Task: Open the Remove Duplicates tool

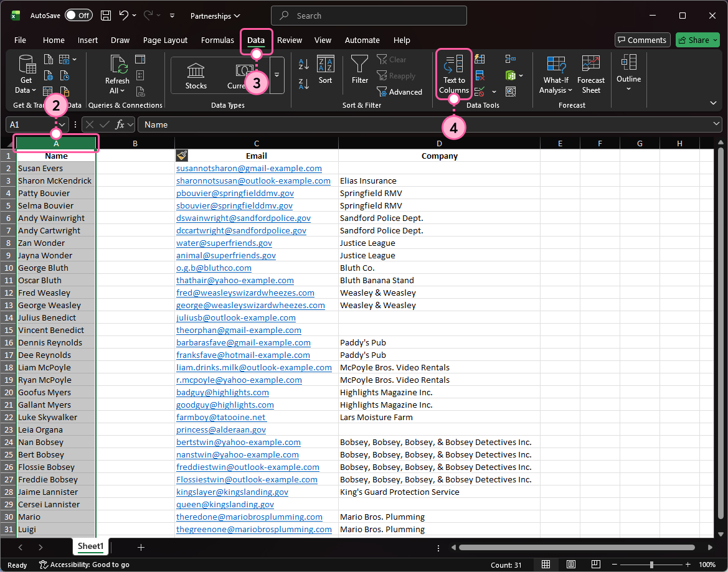Action: pyautogui.click(x=478, y=75)
